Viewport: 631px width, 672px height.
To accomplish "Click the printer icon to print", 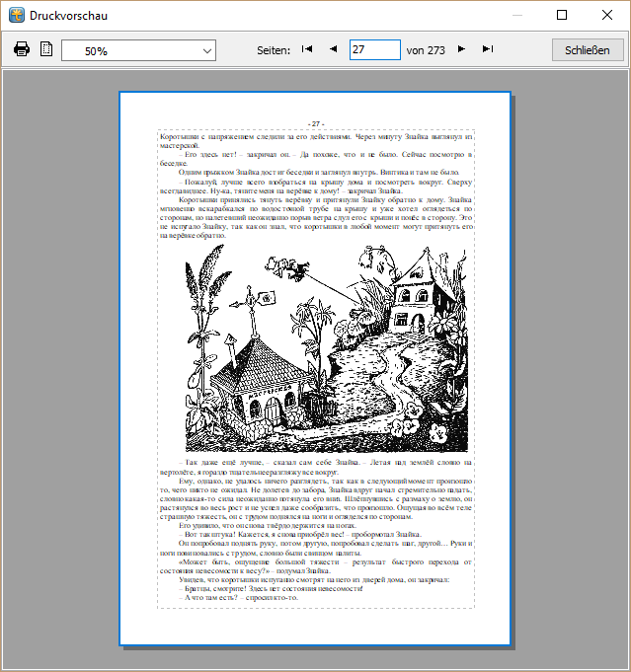I will pyautogui.click(x=22, y=49).
